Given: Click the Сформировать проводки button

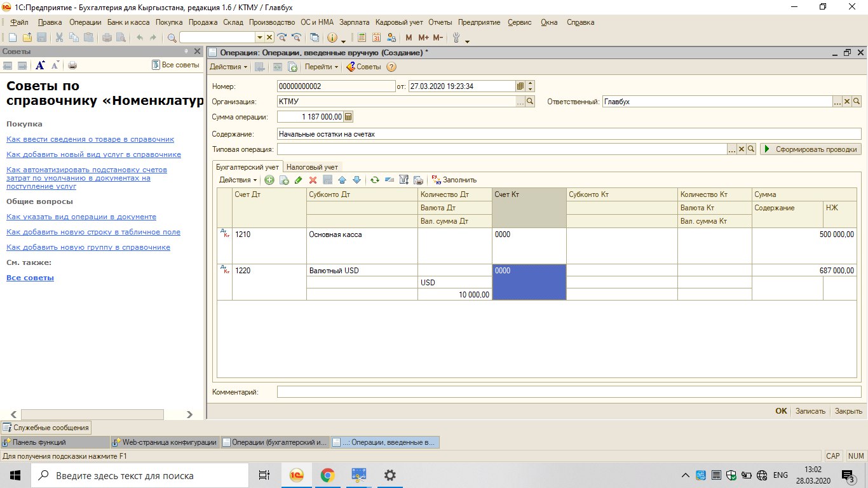Looking at the screenshot, I should [811, 149].
